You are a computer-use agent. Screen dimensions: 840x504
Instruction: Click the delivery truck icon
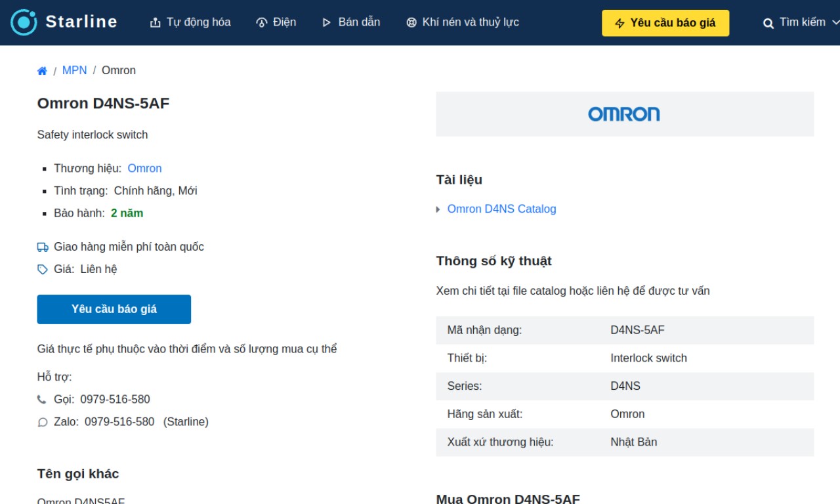point(43,247)
